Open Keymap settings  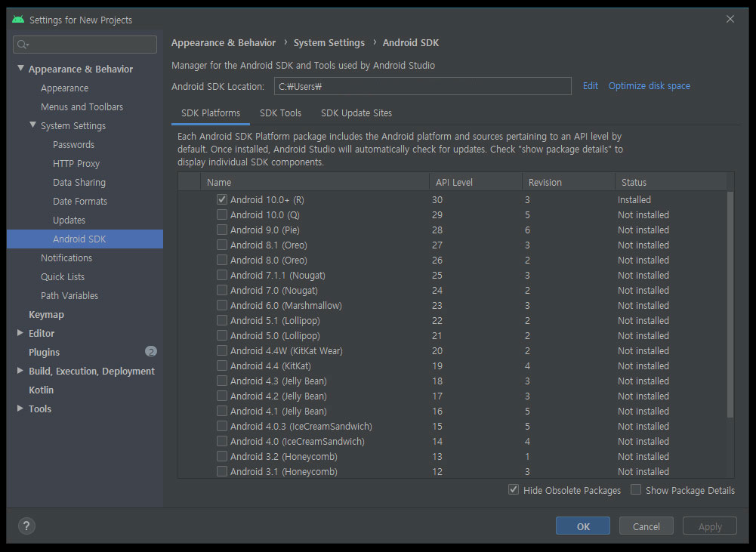point(46,314)
